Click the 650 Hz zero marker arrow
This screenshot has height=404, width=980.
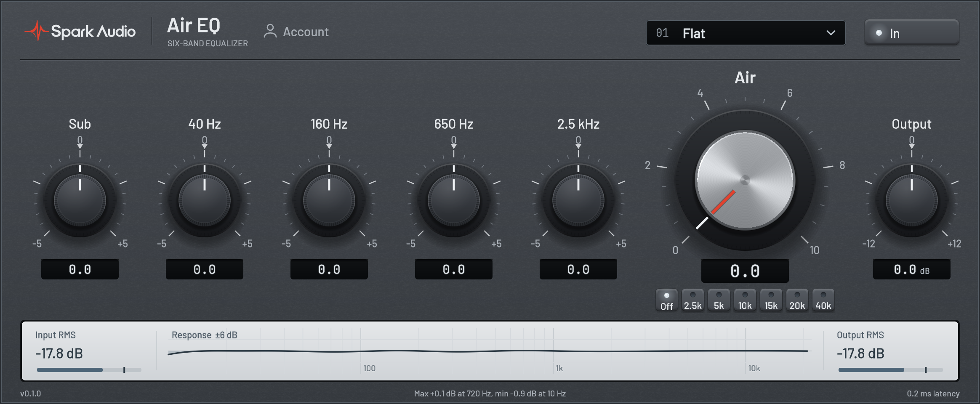pos(454,146)
